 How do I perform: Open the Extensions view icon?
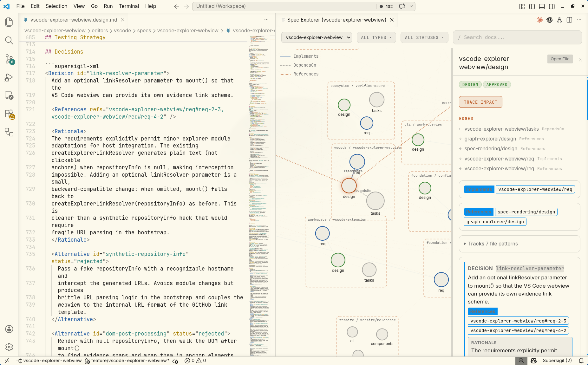pos(9,114)
